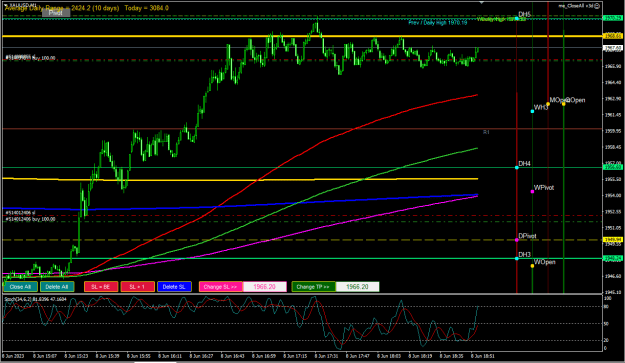This screenshot has height=363, width=625.
Task: Click the expert advisor smiley face icon
Action: coord(597,6)
